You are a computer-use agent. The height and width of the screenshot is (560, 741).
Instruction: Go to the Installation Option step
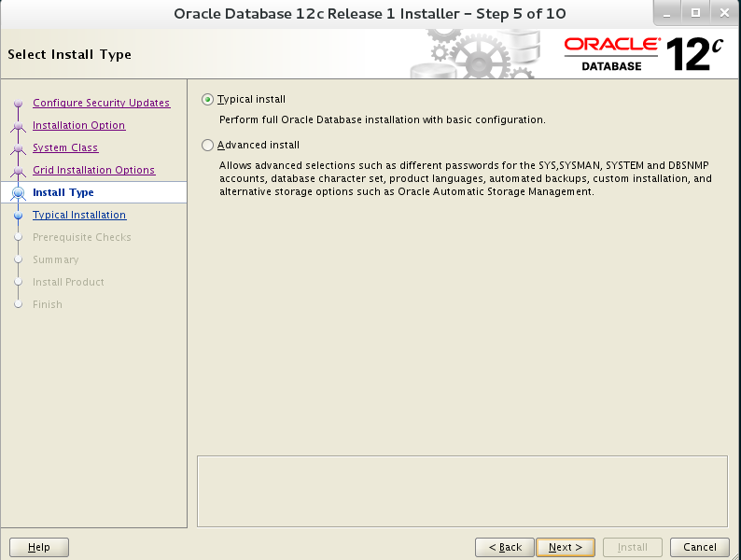79,125
